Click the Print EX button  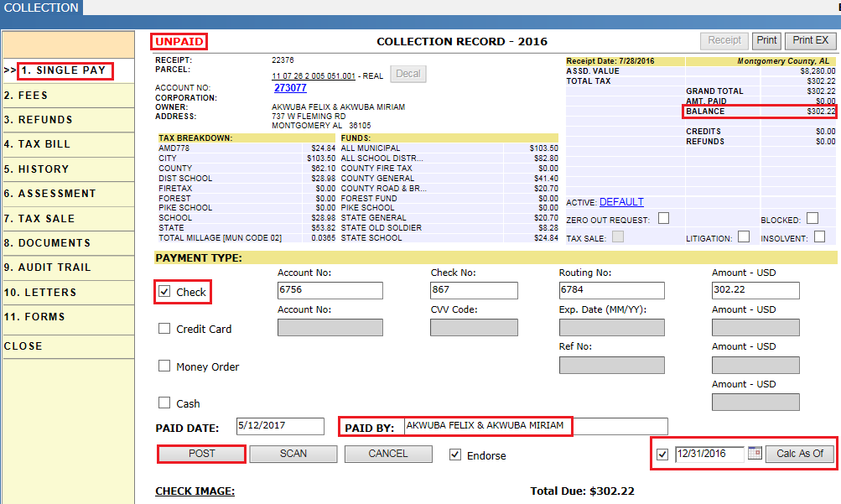click(x=811, y=41)
